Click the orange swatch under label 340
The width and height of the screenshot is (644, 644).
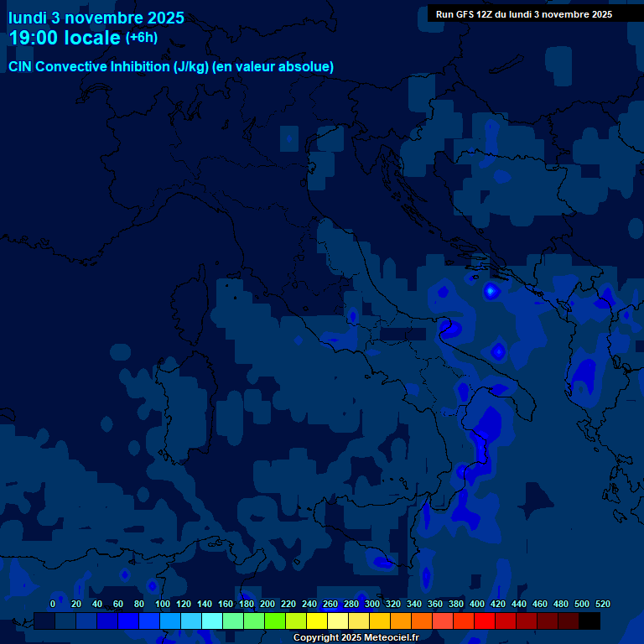[x=423, y=621]
